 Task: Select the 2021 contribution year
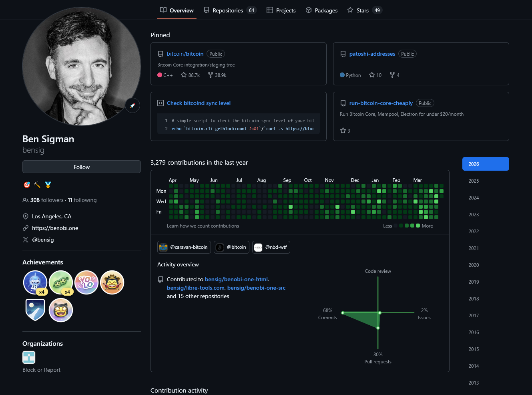click(x=486, y=248)
